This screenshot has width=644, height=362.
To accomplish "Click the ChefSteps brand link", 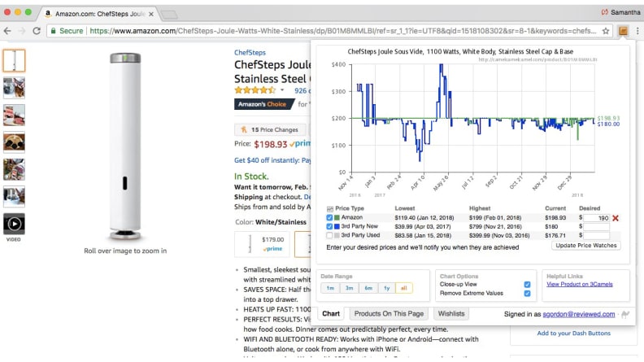I will pos(250,53).
